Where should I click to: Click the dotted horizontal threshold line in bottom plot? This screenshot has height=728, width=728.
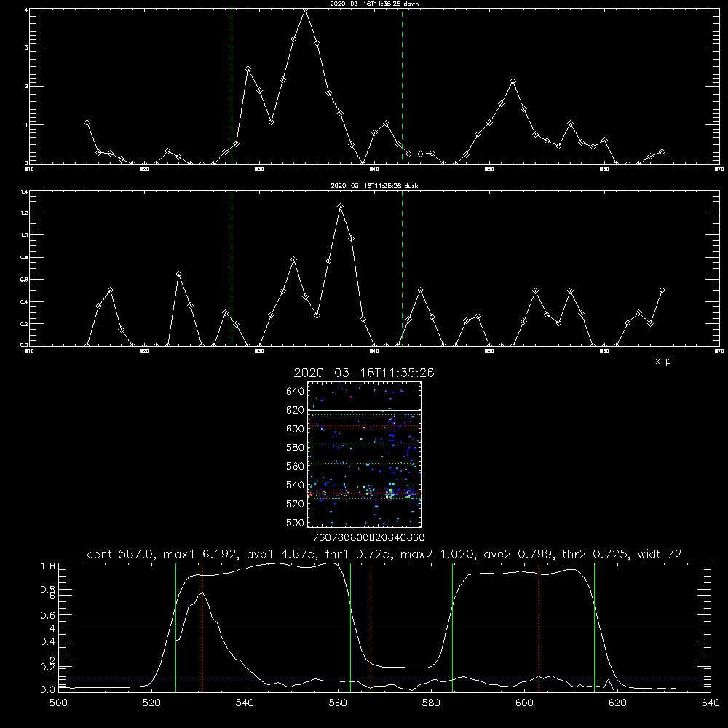[384, 681]
